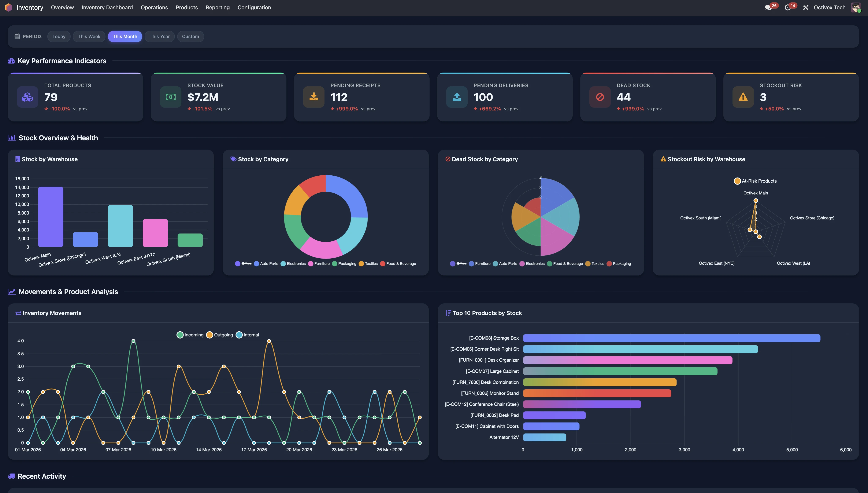Open the Reporting menu
The image size is (868, 493).
(218, 7)
